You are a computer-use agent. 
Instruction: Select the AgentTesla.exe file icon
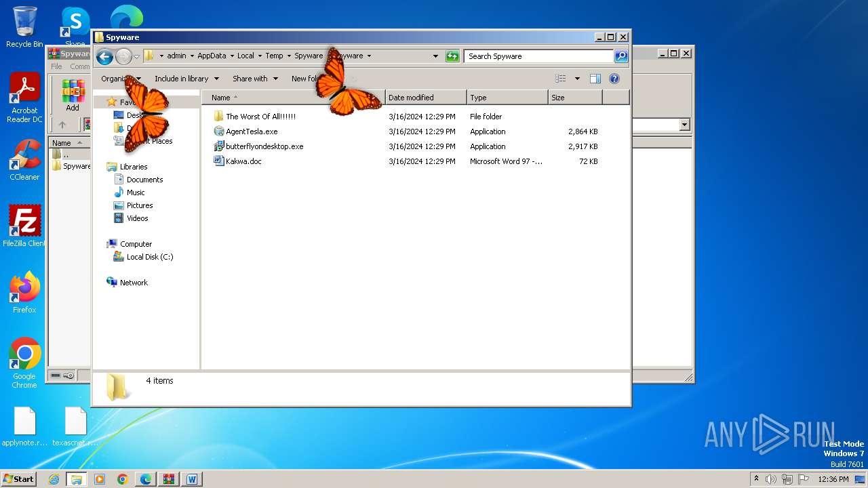pyautogui.click(x=218, y=131)
